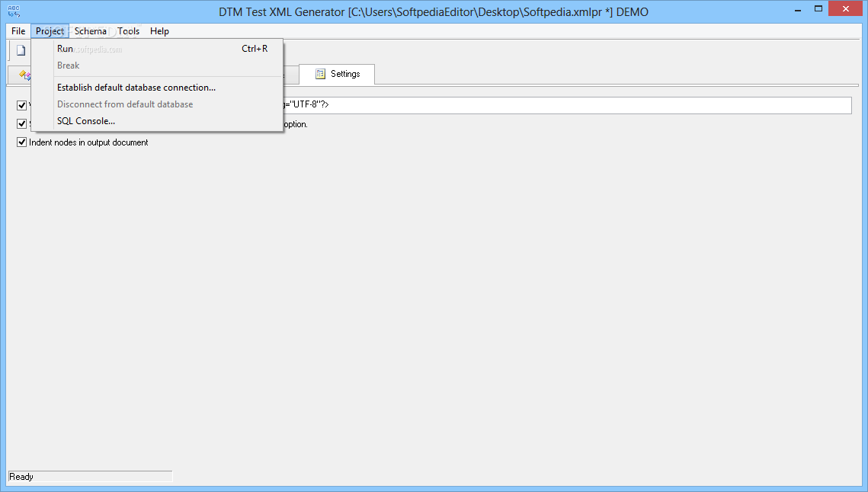
Task: Click the partially hidden first tab icon
Action: tap(25, 75)
